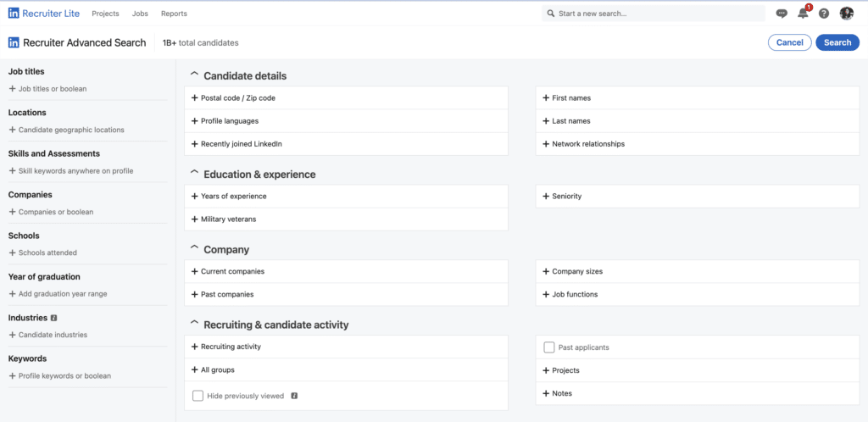This screenshot has width=868, height=422.
Task: Open the notifications bell icon
Action: click(x=804, y=14)
